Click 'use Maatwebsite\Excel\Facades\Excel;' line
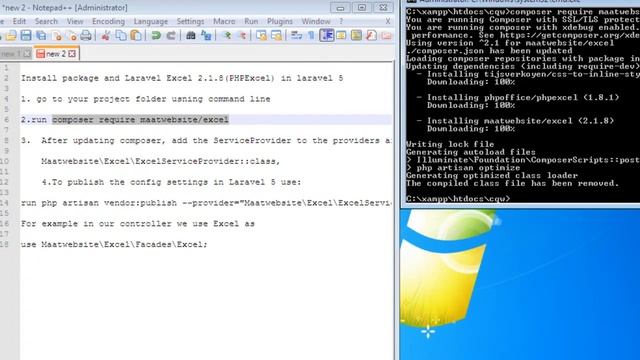 click(114, 244)
